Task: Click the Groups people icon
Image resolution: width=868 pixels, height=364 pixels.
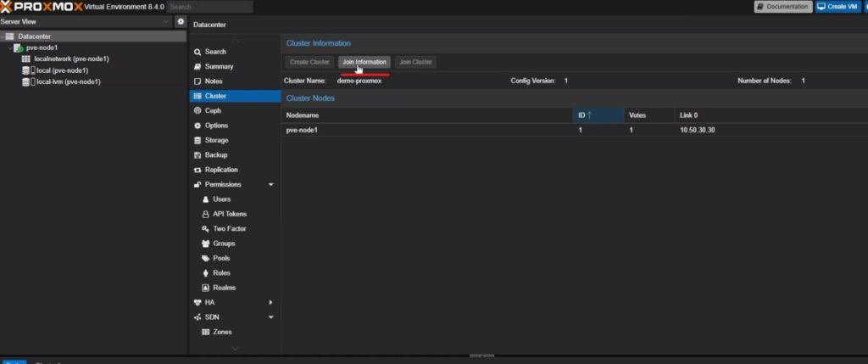Action: (205, 244)
